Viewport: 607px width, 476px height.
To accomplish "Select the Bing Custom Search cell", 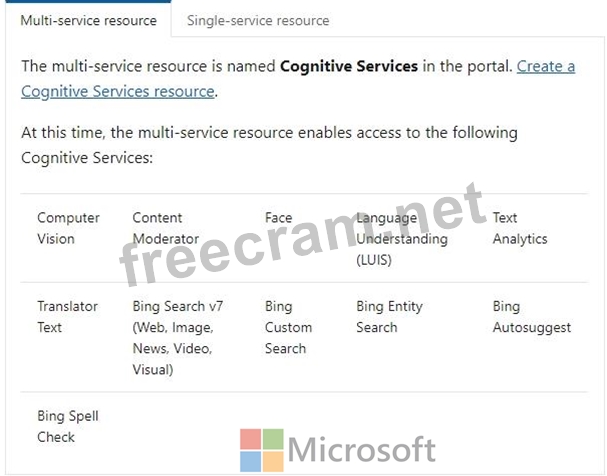I will [288, 327].
